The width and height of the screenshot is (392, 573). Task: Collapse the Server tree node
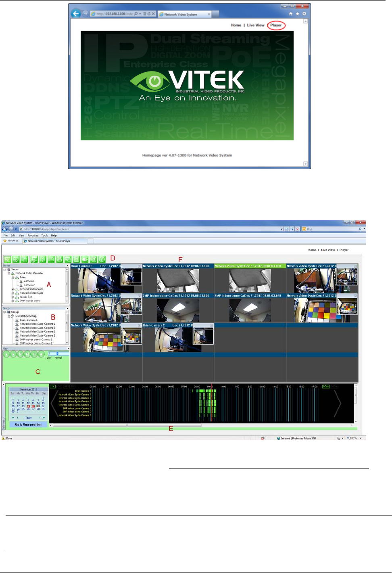[4, 269]
